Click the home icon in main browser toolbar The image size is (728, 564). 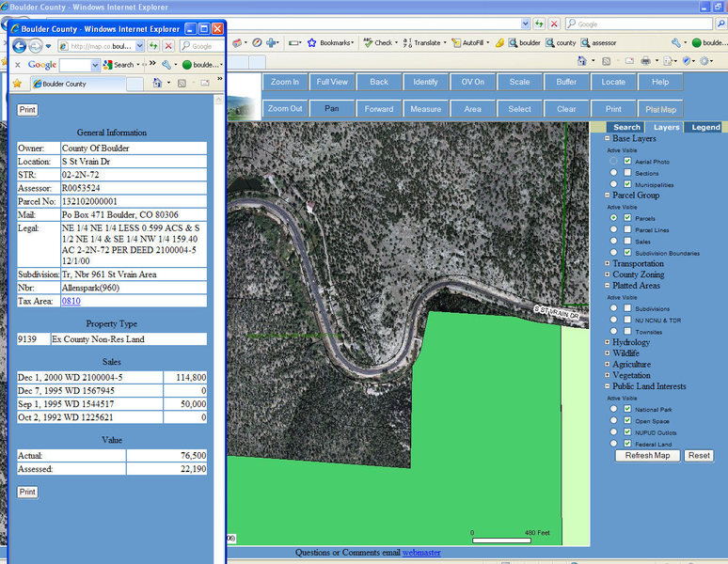coord(582,61)
